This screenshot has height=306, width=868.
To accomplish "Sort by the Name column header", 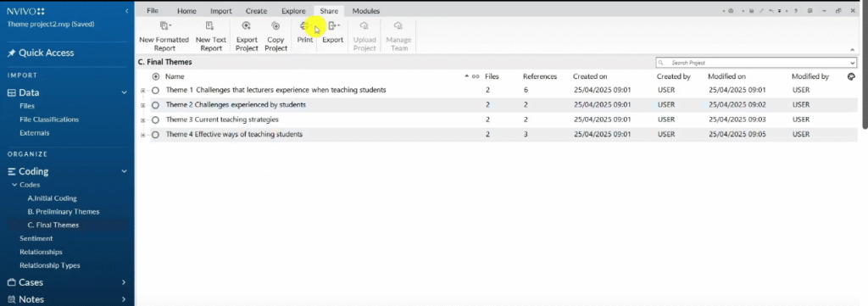I will [x=175, y=77].
